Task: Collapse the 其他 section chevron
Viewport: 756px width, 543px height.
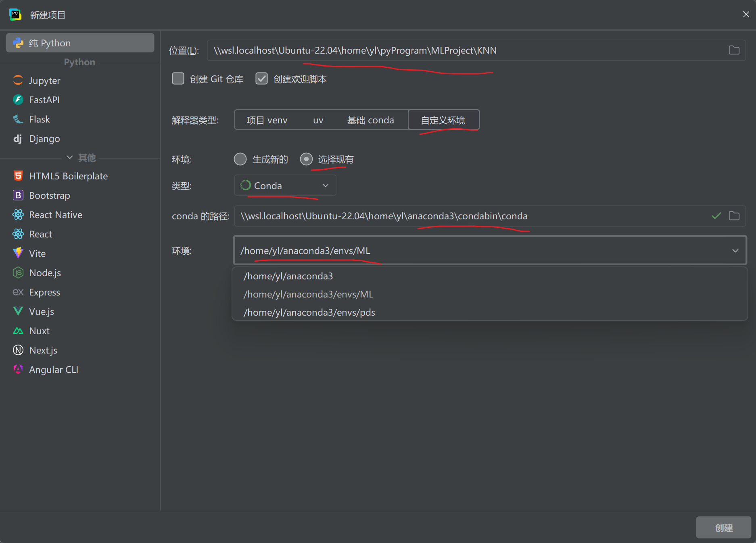Action: click(x=70, y=157)
